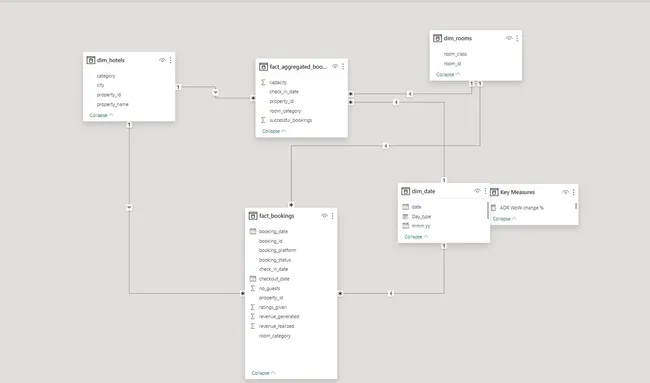Open more options for Key Measures table
This screenshot has width=650, height=383.
574,192
